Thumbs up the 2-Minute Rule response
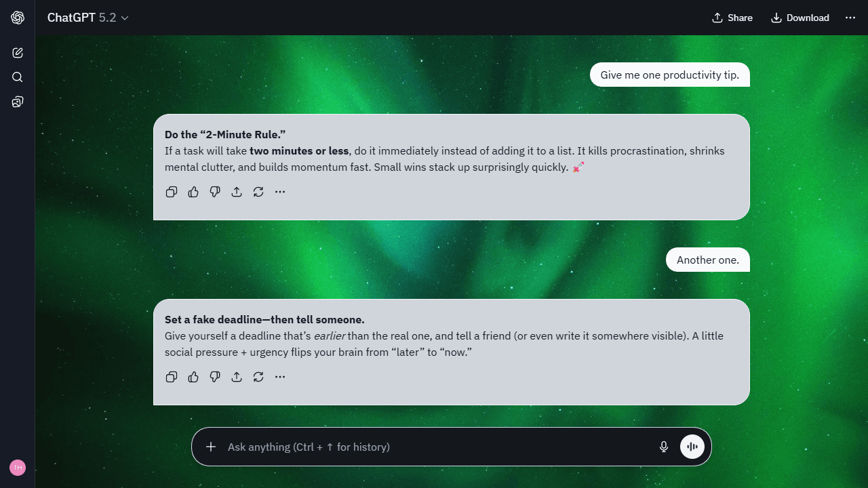 193,192
